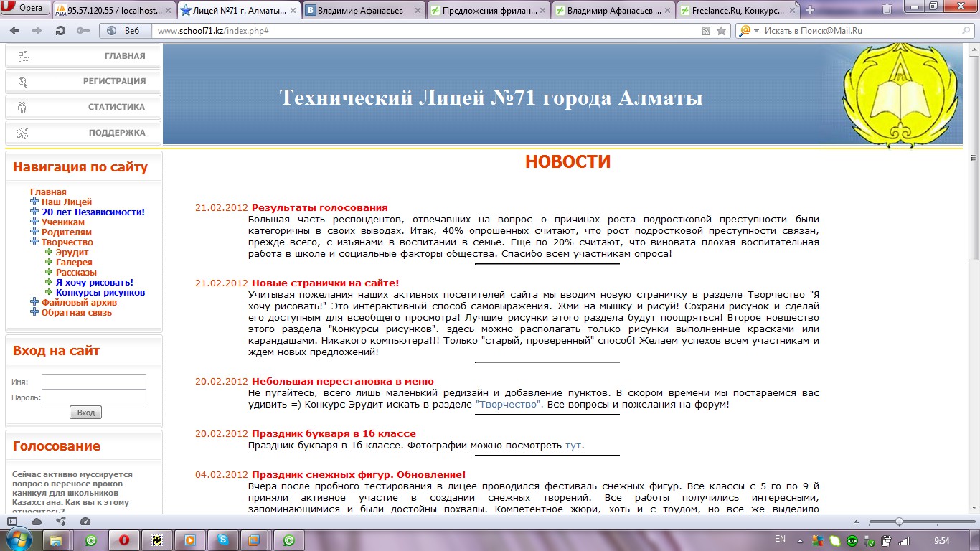Expand the 20 лет Независимости! plus icon
The image size is (980, 551).
(x=34, y=212)
